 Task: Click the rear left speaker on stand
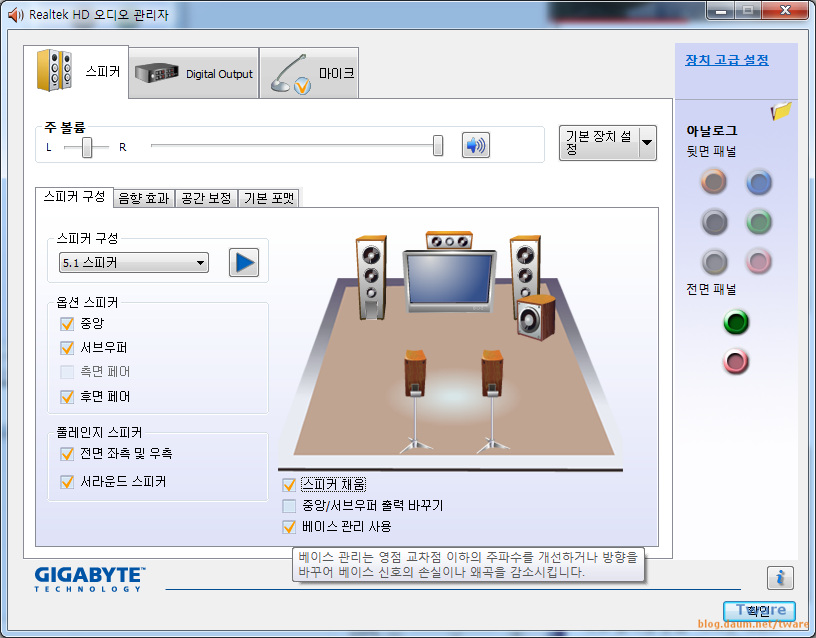click(415, 401)
